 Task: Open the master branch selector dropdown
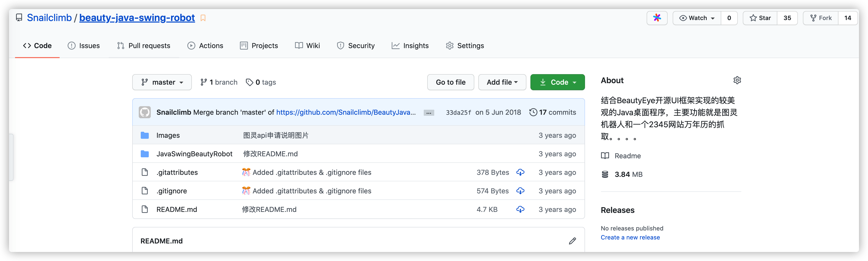pyautogui.click(x=162, y=82)
